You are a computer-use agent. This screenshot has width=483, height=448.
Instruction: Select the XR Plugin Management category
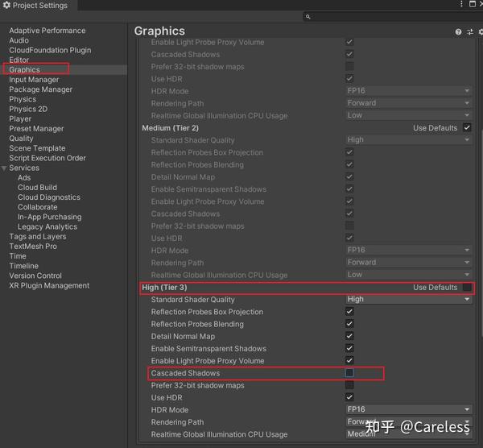click(49, 285)
